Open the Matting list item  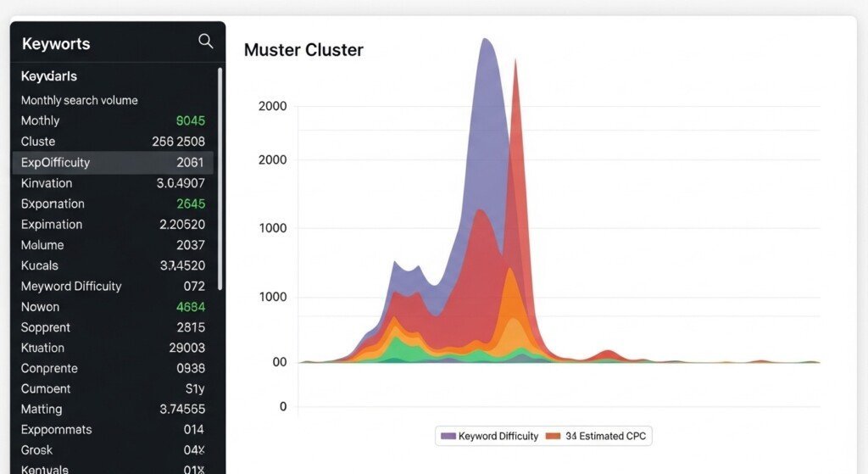(113, 410)
